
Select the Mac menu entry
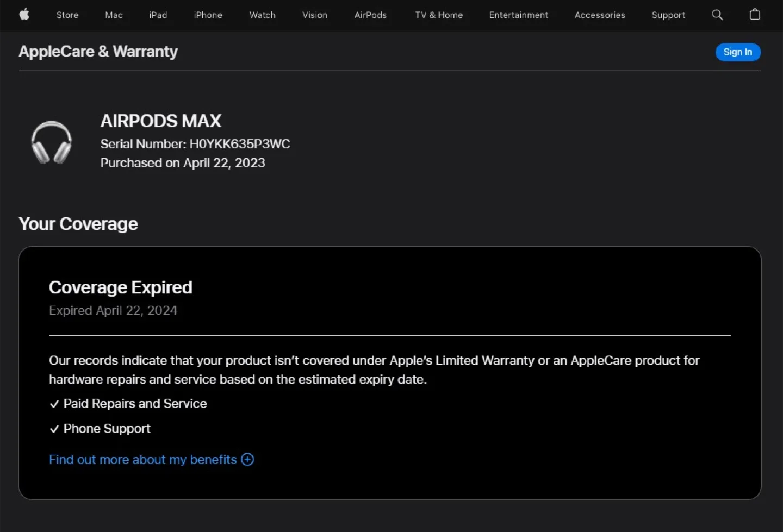pos(114,15)
